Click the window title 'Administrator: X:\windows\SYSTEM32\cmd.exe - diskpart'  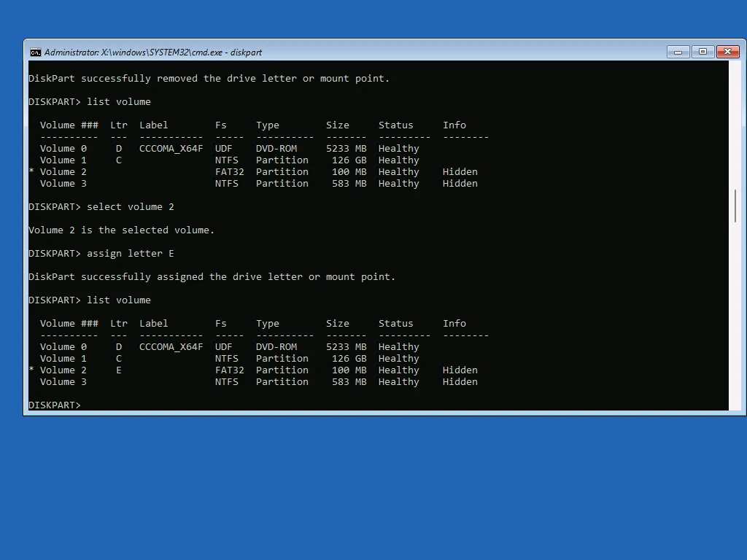153,52
